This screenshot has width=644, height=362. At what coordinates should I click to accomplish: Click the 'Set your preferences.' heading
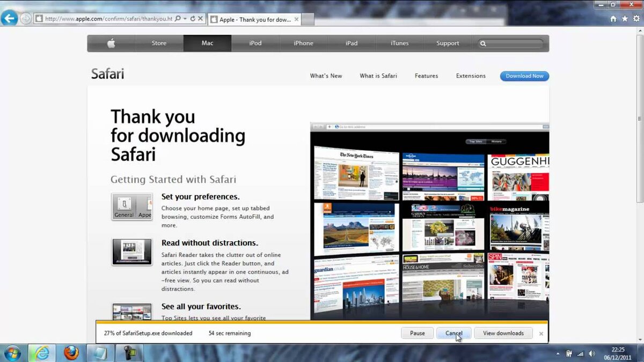pos(201,197)
